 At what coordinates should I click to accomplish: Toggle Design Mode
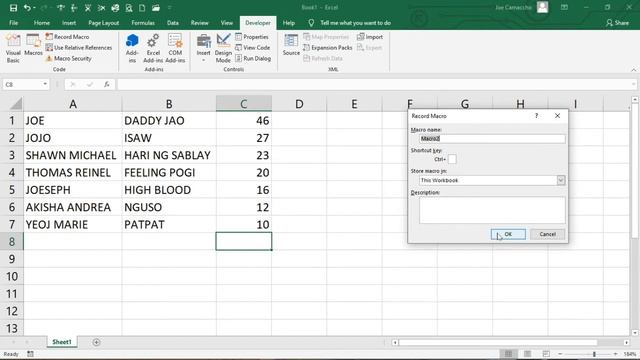[223, 48]
